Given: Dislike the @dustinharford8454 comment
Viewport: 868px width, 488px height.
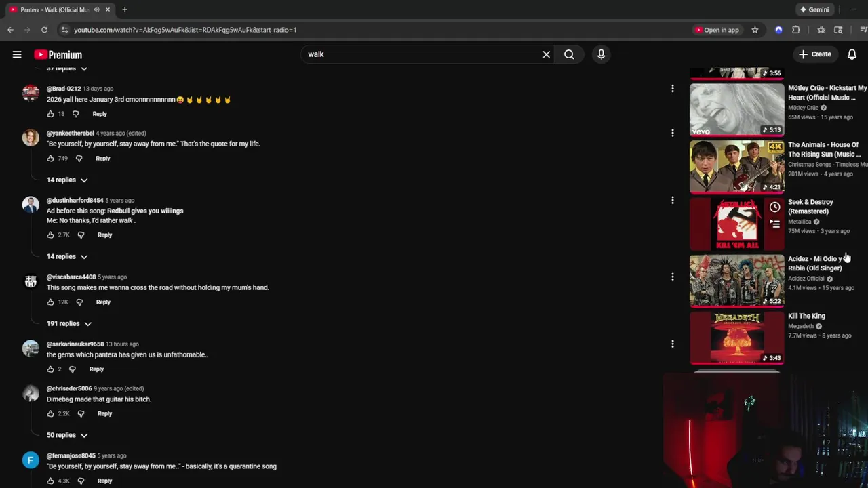Looking at the screenshot, I should 81,235.
